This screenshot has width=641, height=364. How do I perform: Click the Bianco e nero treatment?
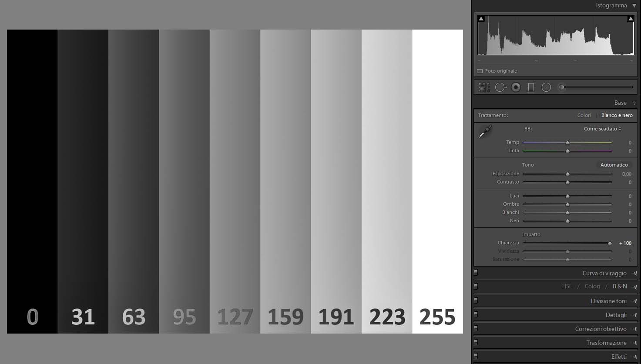tap(617, 115)
